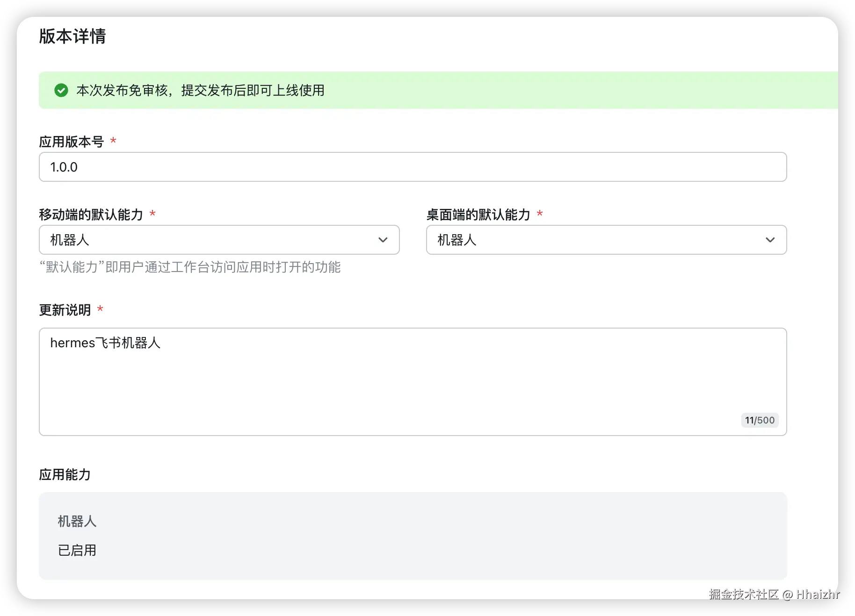Click the 应用能力 section label
The image size is (855, 616).
(x=65, y=474)
